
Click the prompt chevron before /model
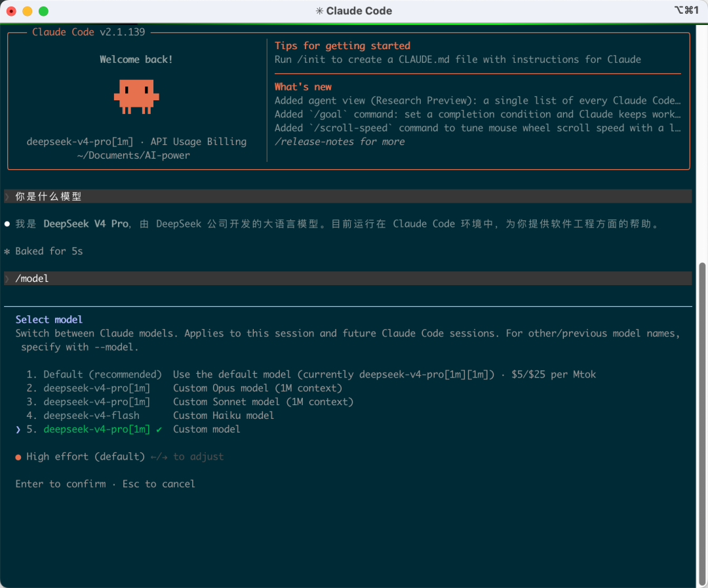coord(7,279)
